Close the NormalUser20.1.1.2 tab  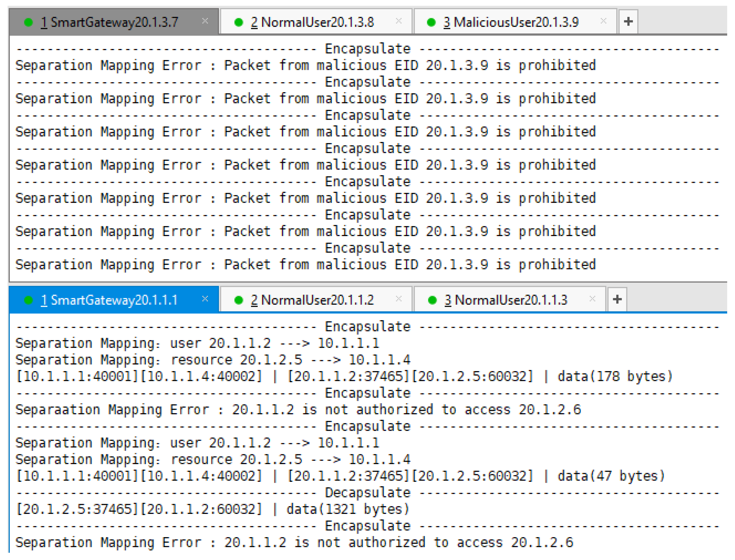coord(398,298)
